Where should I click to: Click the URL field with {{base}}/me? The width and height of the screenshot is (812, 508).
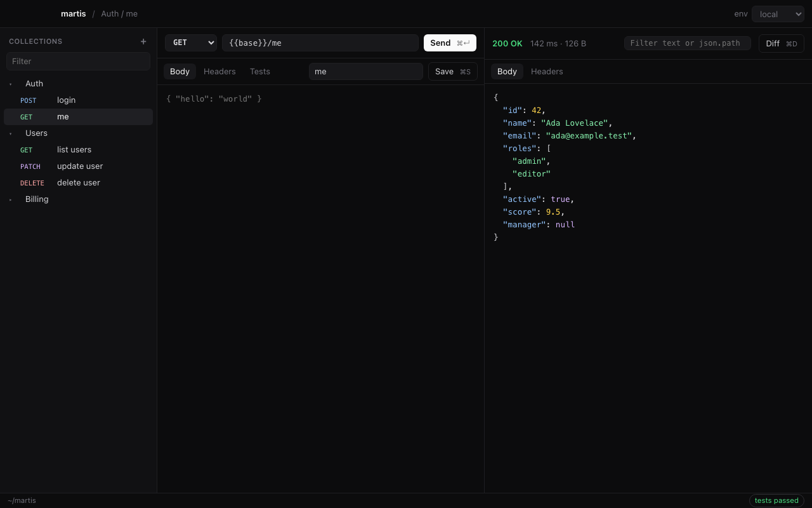(320, 43)
